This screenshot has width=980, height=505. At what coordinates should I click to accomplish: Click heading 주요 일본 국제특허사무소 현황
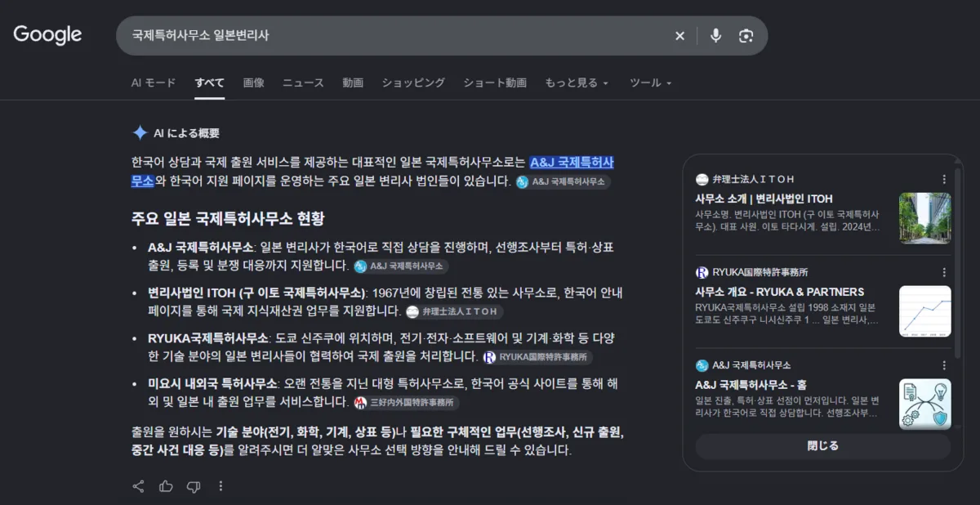pyautogui.click(x=228, y=219)
